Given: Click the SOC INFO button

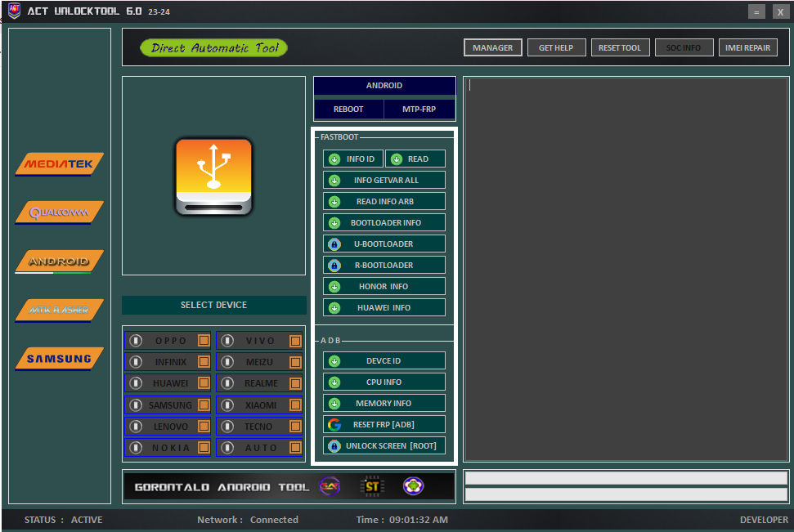Looking at the screenshot, I should click(x=684, y=47).
